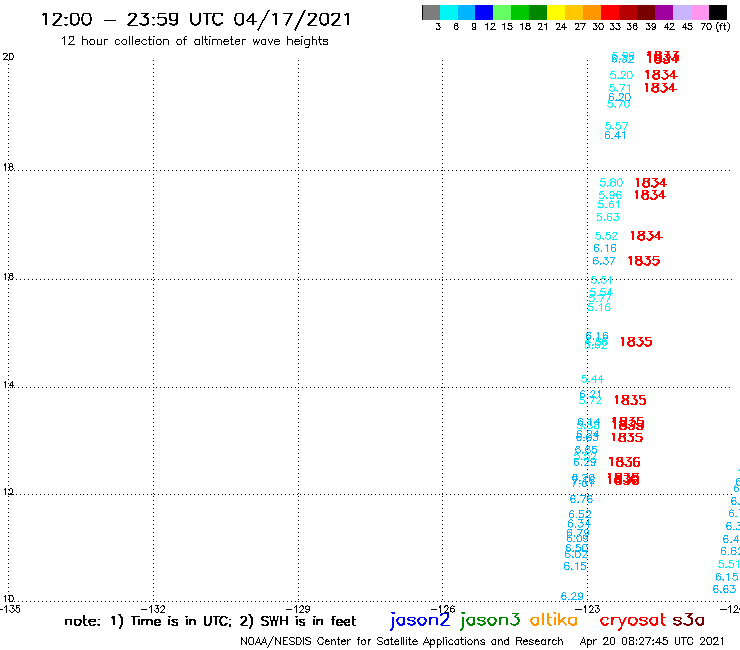
Task: Click the pink swatch in the color scale
Action: pyautogui.click(x=699, y=12)
